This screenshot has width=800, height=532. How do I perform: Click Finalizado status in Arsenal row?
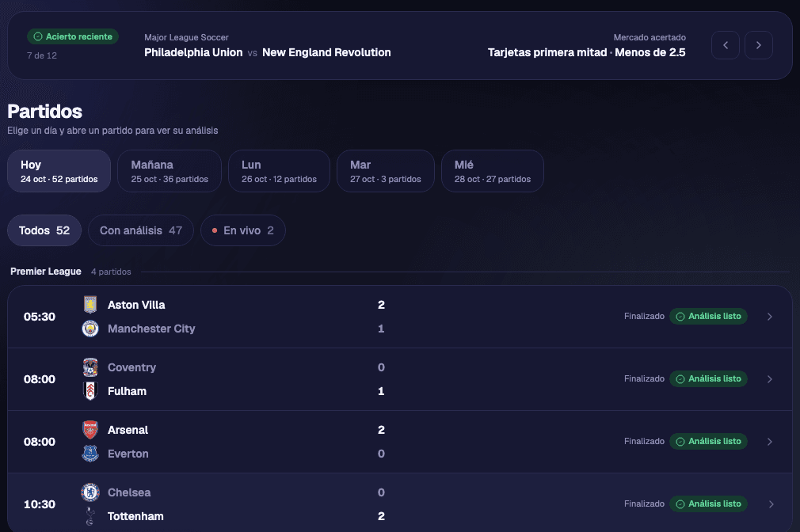[644, 441]
